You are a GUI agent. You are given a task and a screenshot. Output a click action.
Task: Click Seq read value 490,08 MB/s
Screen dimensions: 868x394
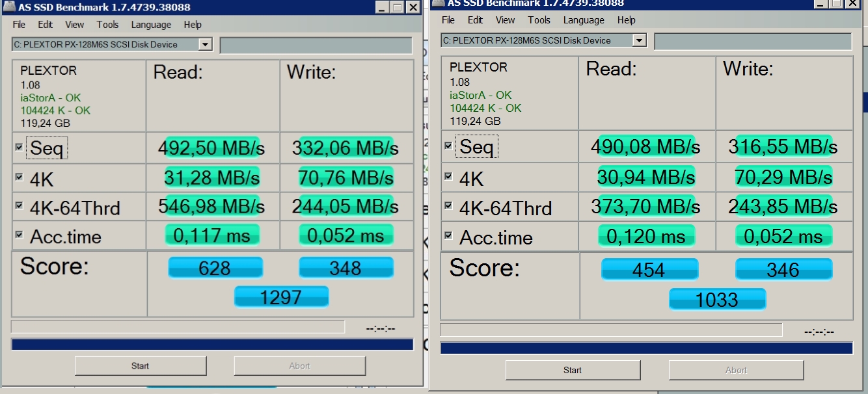pyautogui.click(x=645, y=146)
